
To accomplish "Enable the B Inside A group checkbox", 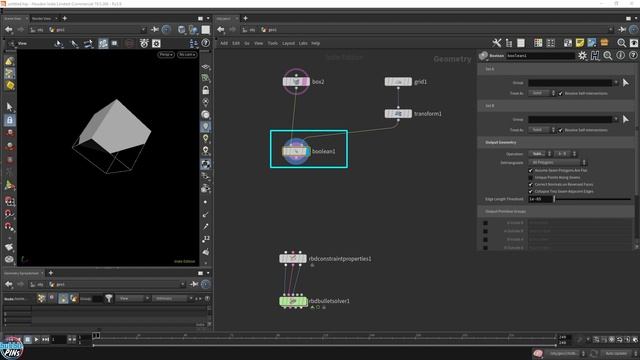I will (485, 239).
